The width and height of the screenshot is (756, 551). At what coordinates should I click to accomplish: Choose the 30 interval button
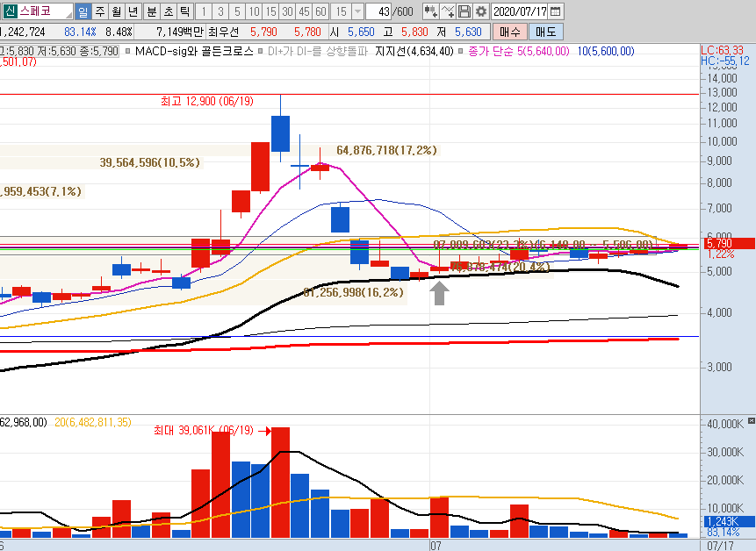tap(288, 11)
